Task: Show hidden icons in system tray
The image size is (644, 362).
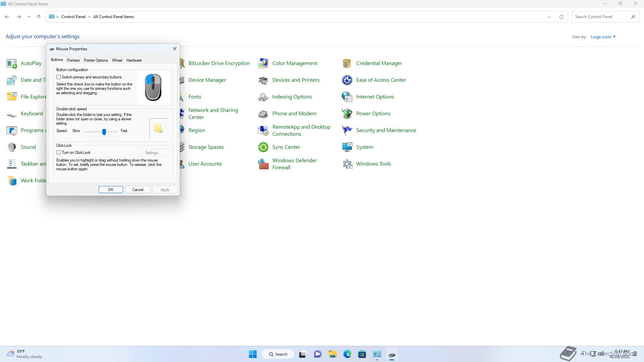Action: point(583,354)
